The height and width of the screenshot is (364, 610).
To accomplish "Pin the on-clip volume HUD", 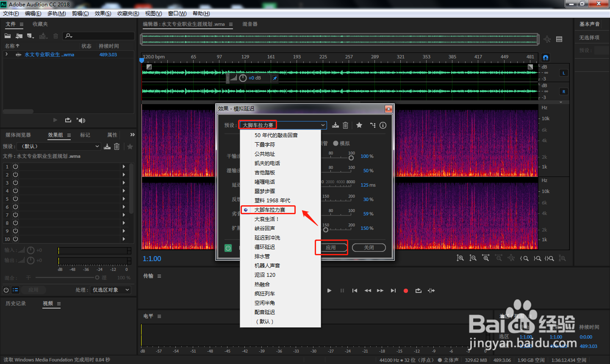I will click(275, 78).
